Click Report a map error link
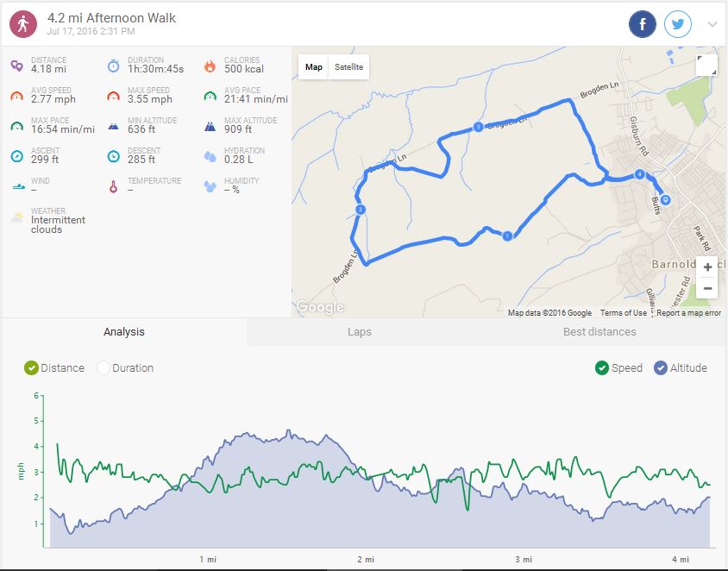 click(x=688, y=313)
